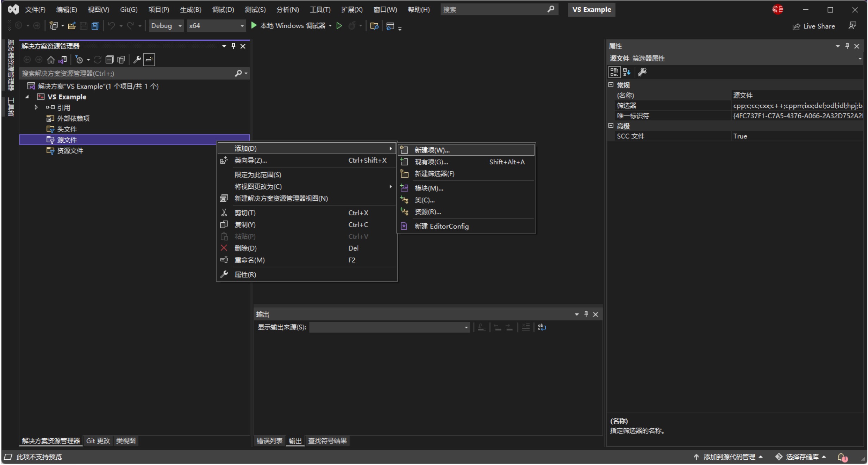Click 添加到源代码管理 in the status bar
The image size is (868, 465).
pos(728,457)
